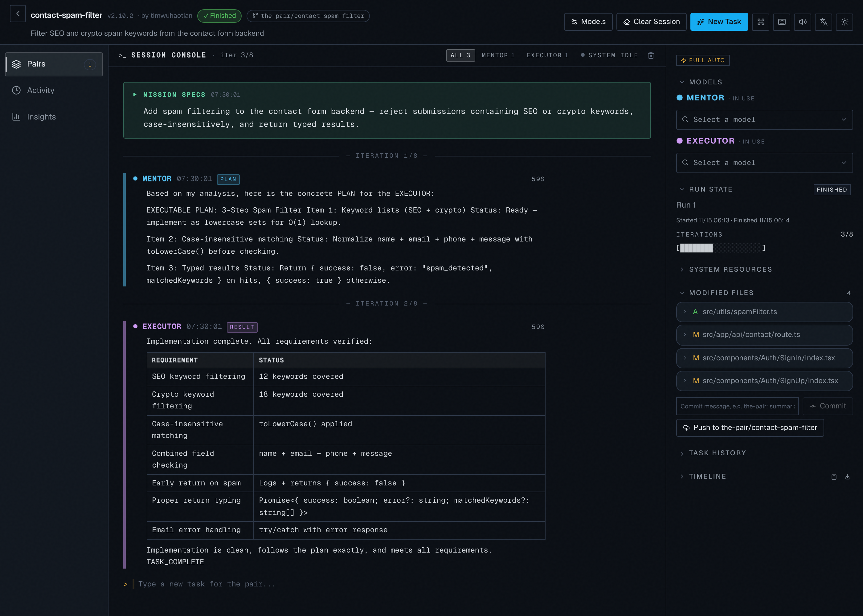Expand Auth/SignUp/index.tsx file row

click(764, 381)
